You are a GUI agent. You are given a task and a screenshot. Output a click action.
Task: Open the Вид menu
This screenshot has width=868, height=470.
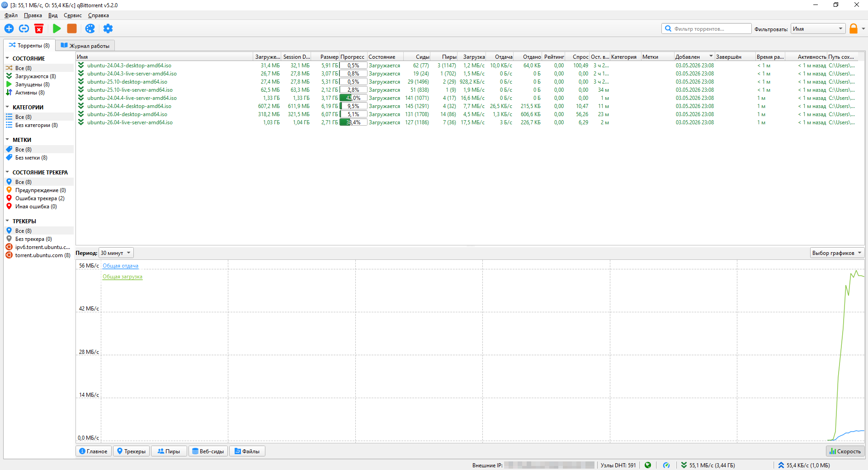tap(53, 15)
